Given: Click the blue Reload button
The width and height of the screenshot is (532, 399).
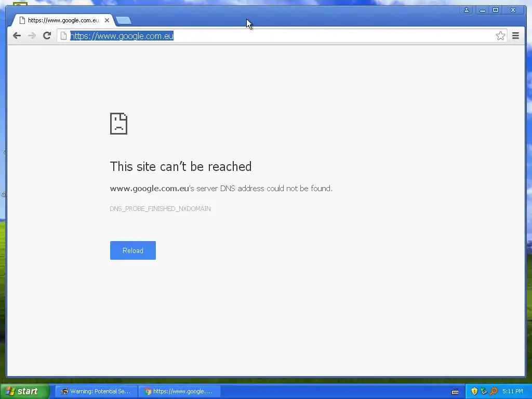Looking at the screenshot, I should [x=132, y=250].
